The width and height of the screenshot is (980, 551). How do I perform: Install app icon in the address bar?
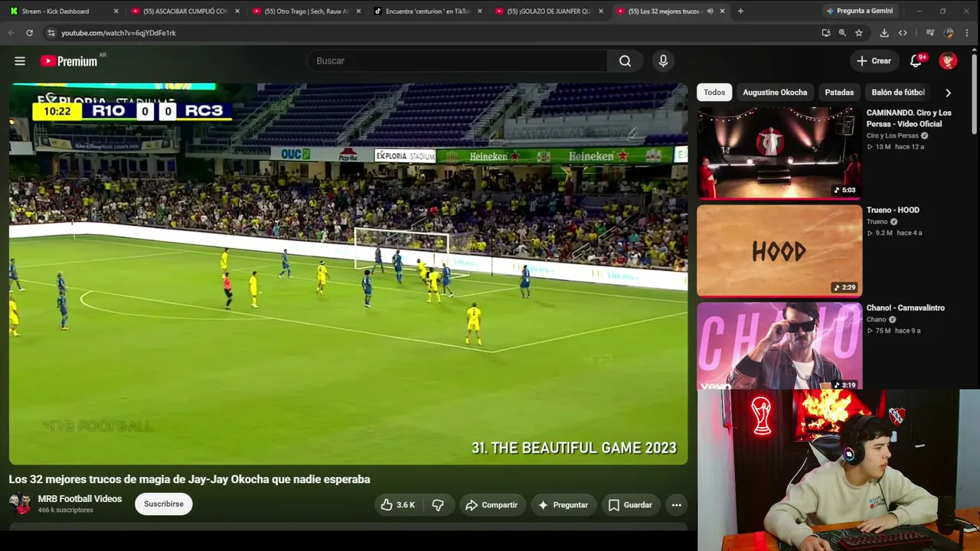(x=825, y=33)
